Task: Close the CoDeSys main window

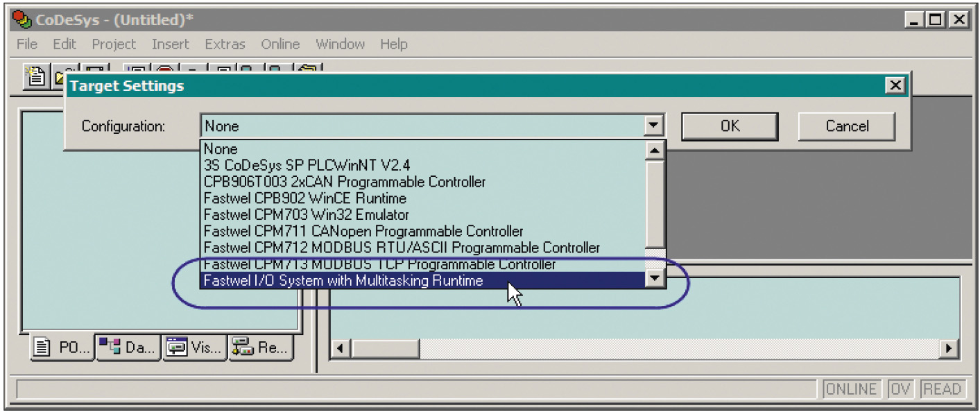Action: [958, 20]
